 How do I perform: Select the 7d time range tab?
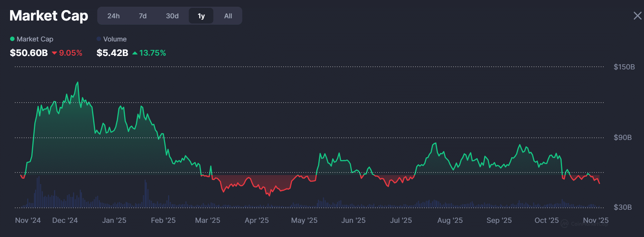pos(142,16)
